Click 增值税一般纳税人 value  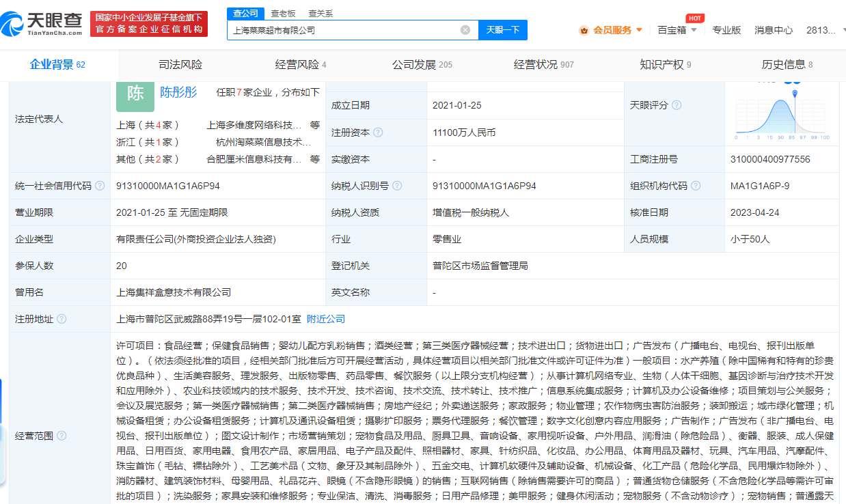471,212
